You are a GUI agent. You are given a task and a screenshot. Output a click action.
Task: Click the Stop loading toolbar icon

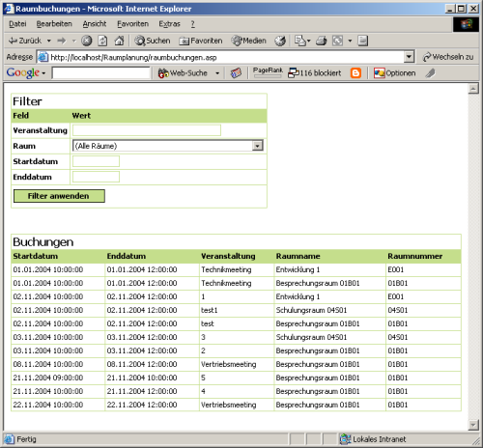pos(86,41)
